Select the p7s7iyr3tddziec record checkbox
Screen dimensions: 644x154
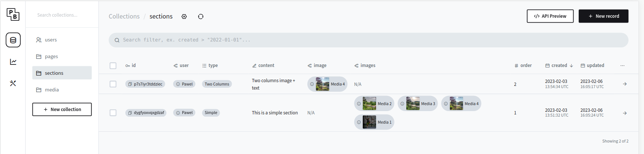pyautogui.click(x=113, y=84)
